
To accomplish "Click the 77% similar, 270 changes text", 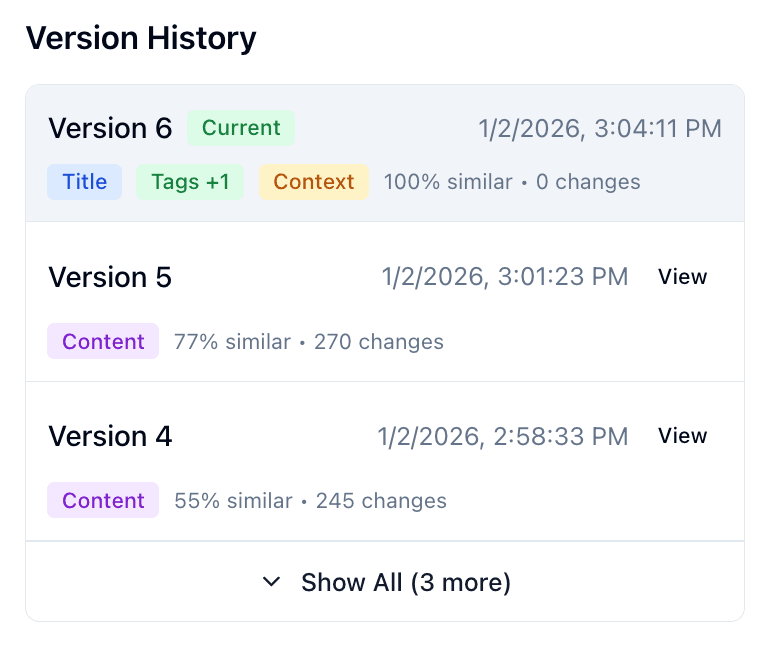I will (x=309, y=342).
